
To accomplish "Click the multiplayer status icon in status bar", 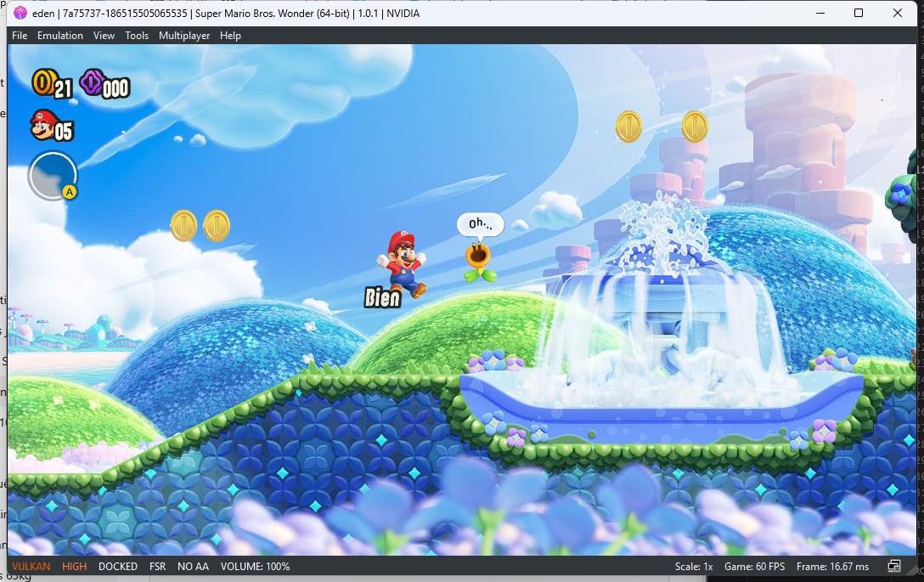I will [894, 566].
